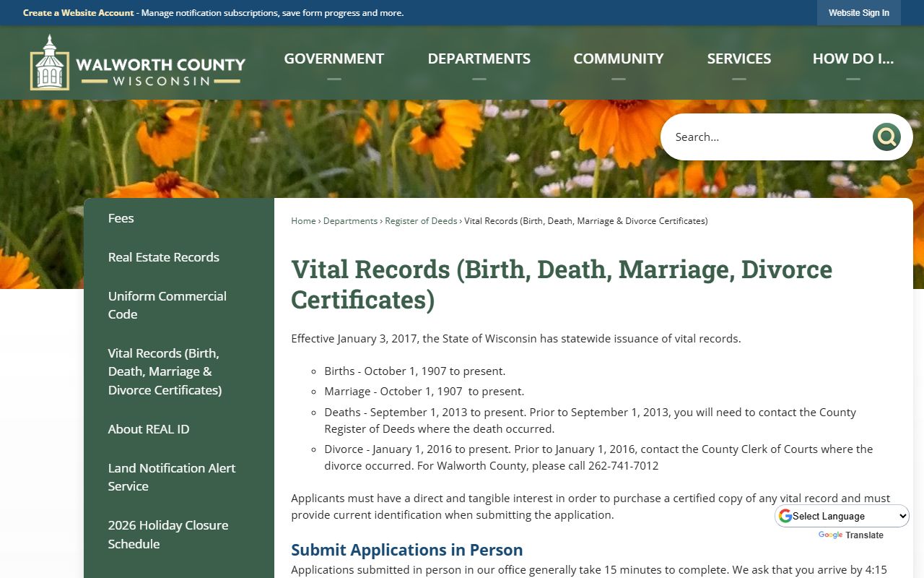
Task: Click the Divorce January 1, 2016 bullet
Action: coord(598,457)
